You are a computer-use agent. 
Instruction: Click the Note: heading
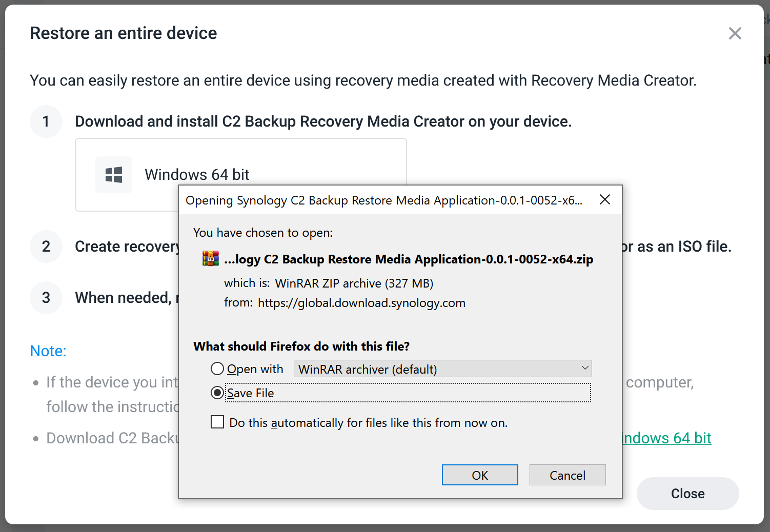point(48,351)
